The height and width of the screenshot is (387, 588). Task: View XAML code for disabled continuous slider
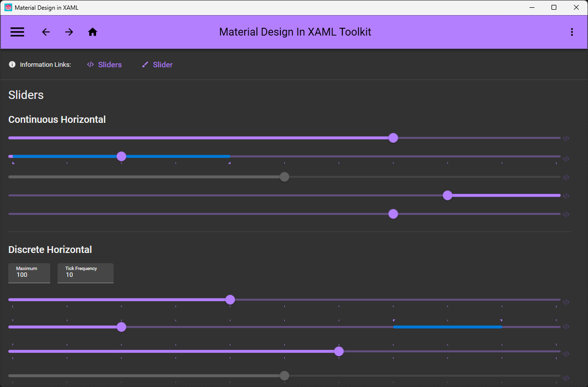click(566, 177)
